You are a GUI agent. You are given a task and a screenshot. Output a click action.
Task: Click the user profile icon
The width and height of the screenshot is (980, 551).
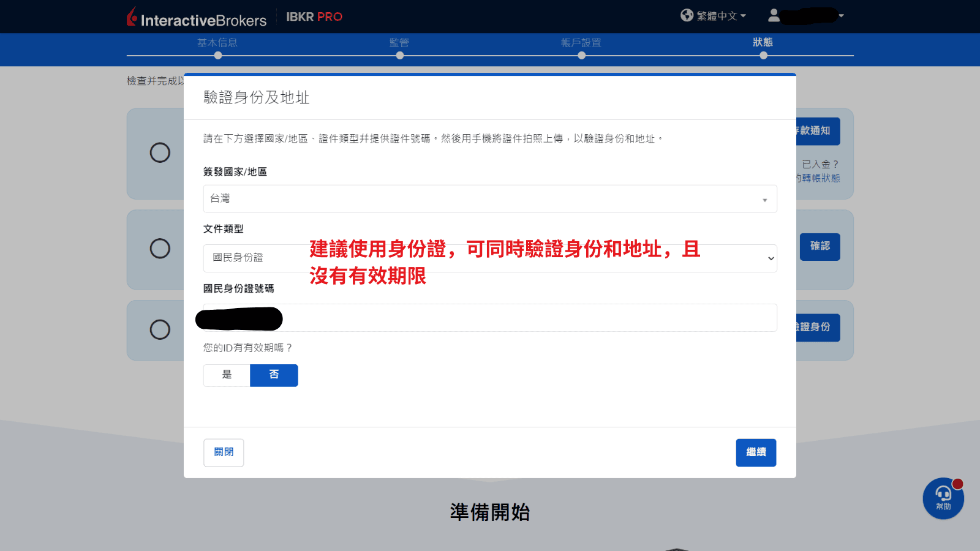click(773, 16)
